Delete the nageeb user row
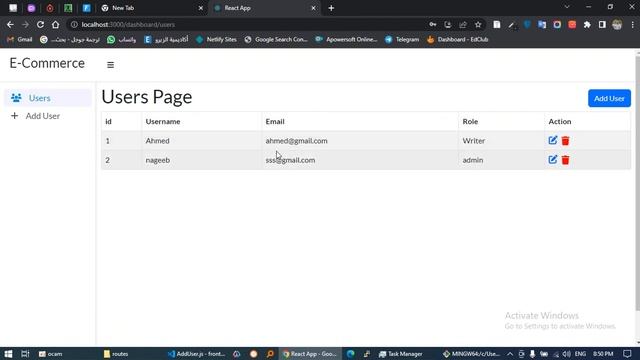The image size is (640, 360). click(565, 160)
